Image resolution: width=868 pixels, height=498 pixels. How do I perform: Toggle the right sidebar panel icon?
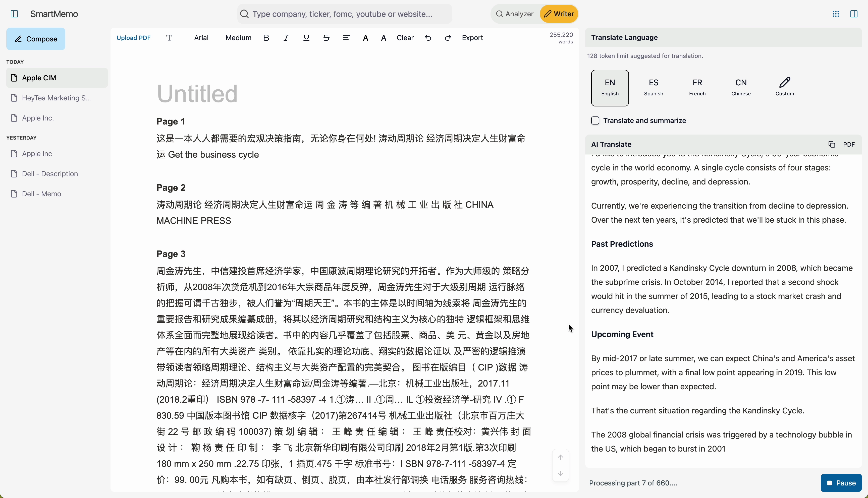point(854,14)
